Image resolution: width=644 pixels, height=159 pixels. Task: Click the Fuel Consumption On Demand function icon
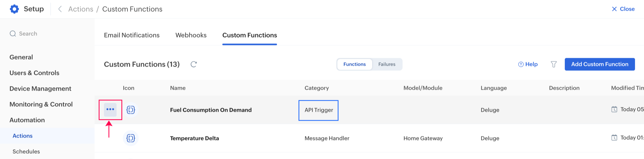pyautogui.click(x=131, y=110)
